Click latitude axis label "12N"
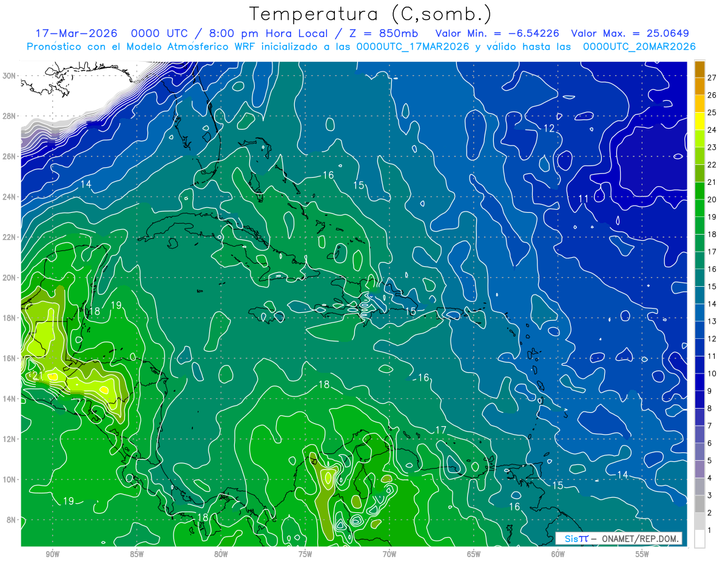This screenshot has height=562, width=728. click(9, 439)
